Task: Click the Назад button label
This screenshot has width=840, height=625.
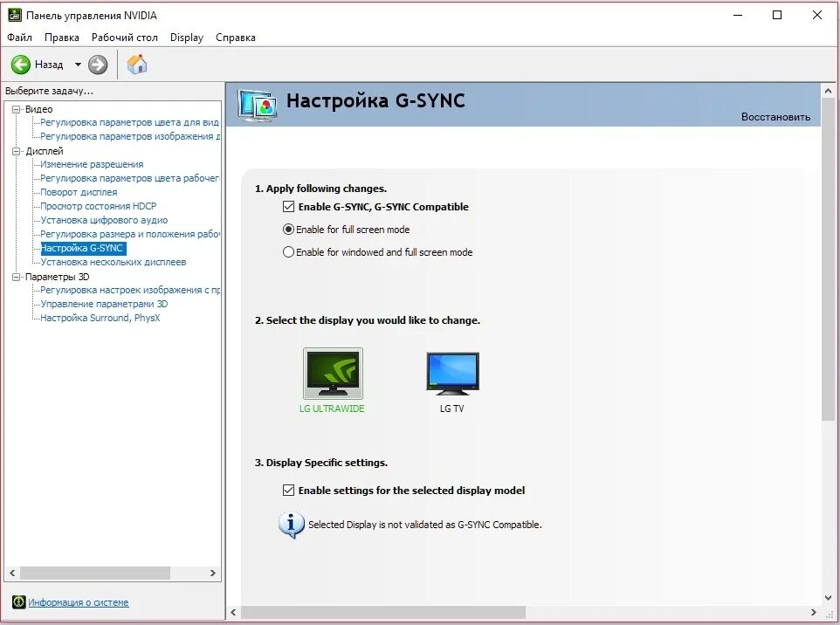Action: pos(49,65)
